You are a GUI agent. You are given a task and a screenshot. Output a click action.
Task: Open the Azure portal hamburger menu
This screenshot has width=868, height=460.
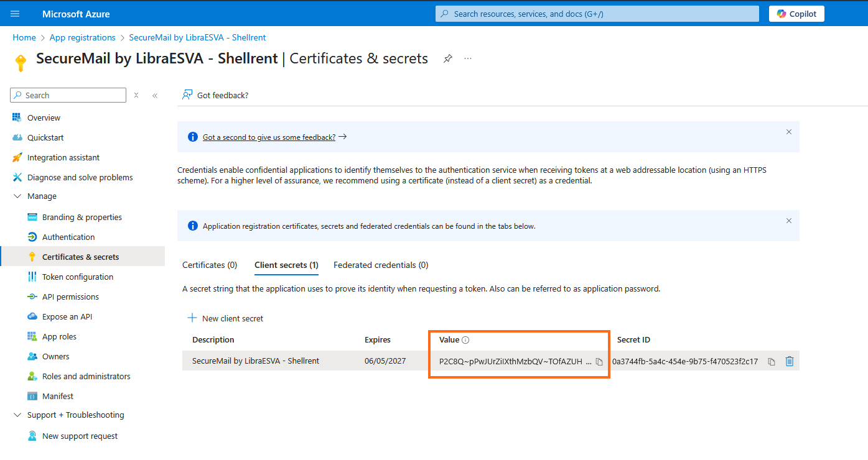(x=15, y=14)
